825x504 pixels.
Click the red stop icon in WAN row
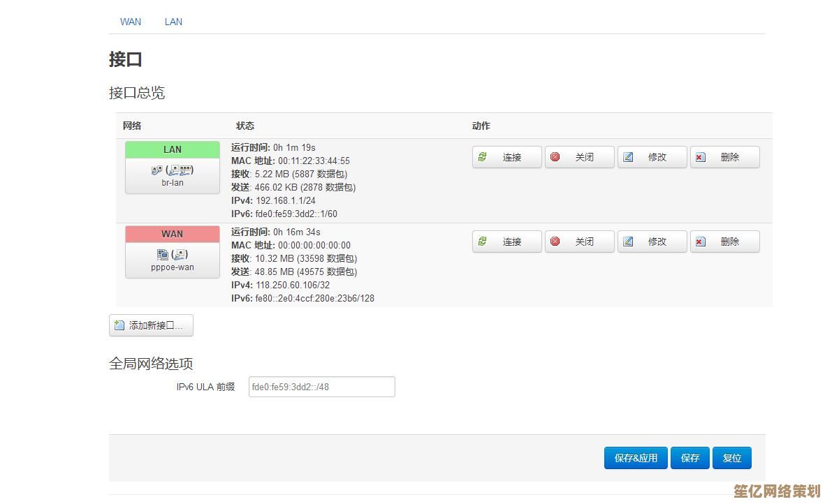point(555,242)
